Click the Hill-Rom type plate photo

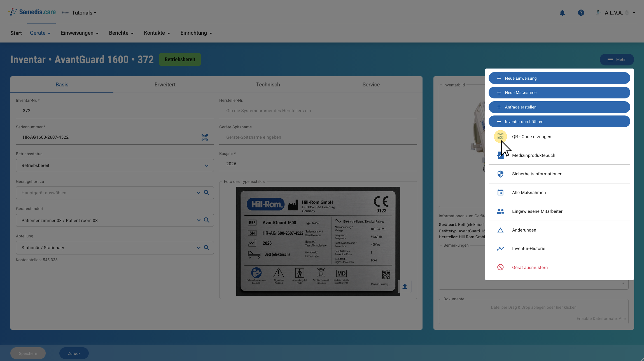(318, 241)
